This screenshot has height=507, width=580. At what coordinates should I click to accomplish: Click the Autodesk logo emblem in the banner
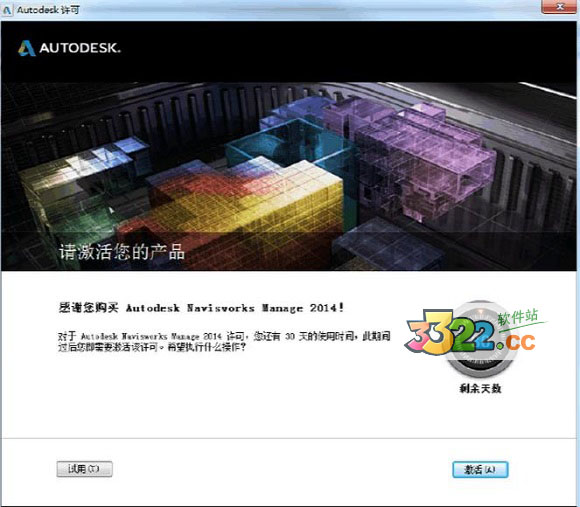tap(27, 48)
